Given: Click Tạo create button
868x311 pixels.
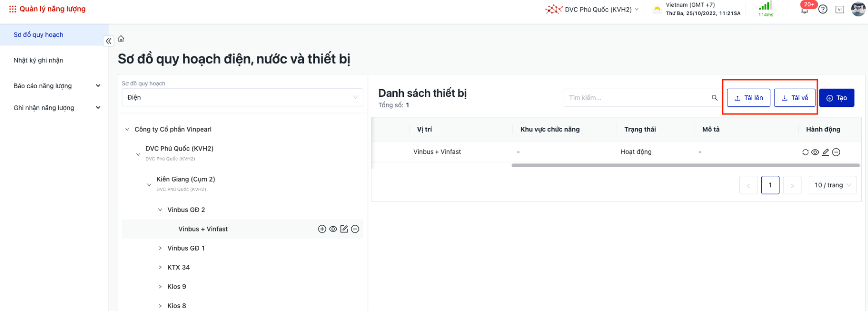Looking at the screenshot, I should tap(837, 98).
